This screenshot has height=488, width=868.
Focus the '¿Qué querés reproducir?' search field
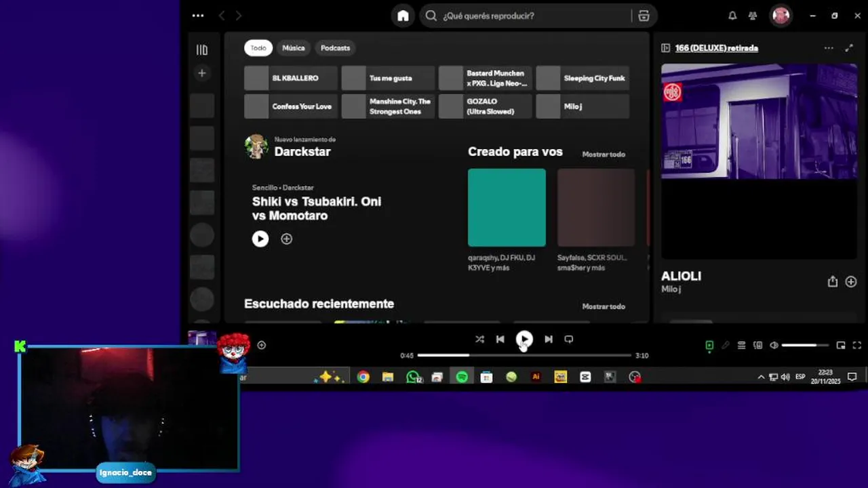click(x=526, y=16)
